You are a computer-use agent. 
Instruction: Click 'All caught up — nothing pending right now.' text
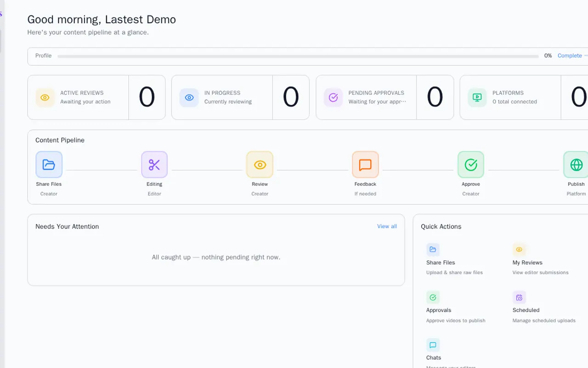[216, 257]
